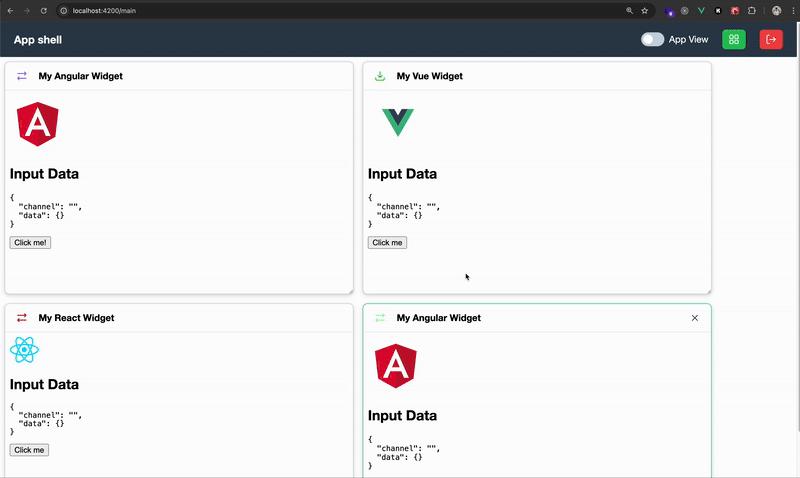
Task: Click the red extension icon in browser toolbar
Action: click(x=735, y=11)
